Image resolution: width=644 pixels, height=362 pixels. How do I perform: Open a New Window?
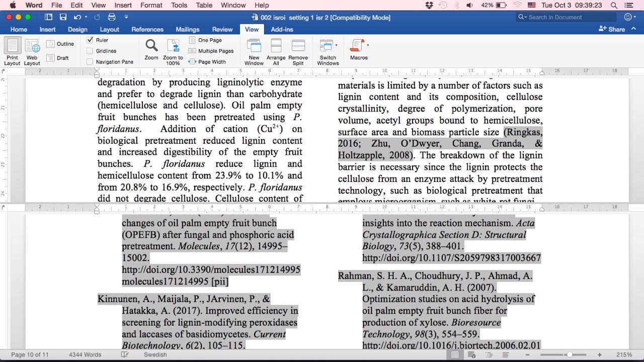(x=254, y=46)
